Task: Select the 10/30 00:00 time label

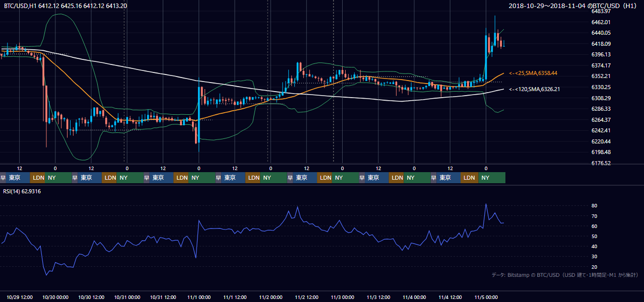Action: pyautogui.click(x=55, y=297)
